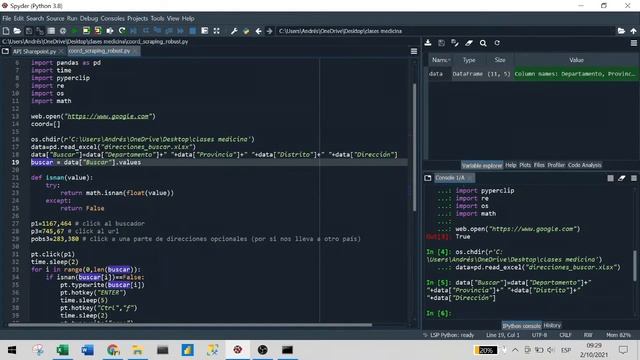Open file using the folder toolbar icon
Viewport: 640px width, 360px height.
[x=17, y=31]
